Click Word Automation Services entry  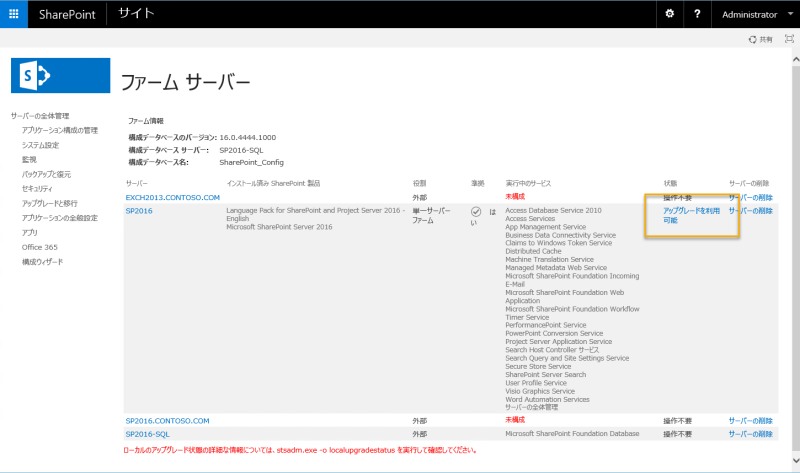click(547, 400)
